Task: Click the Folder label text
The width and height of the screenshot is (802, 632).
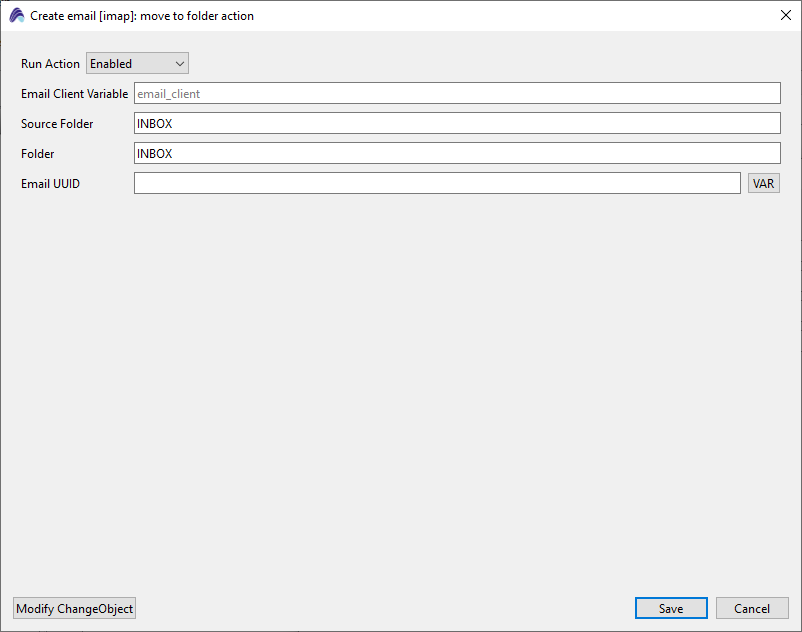Action: point(38,154)
